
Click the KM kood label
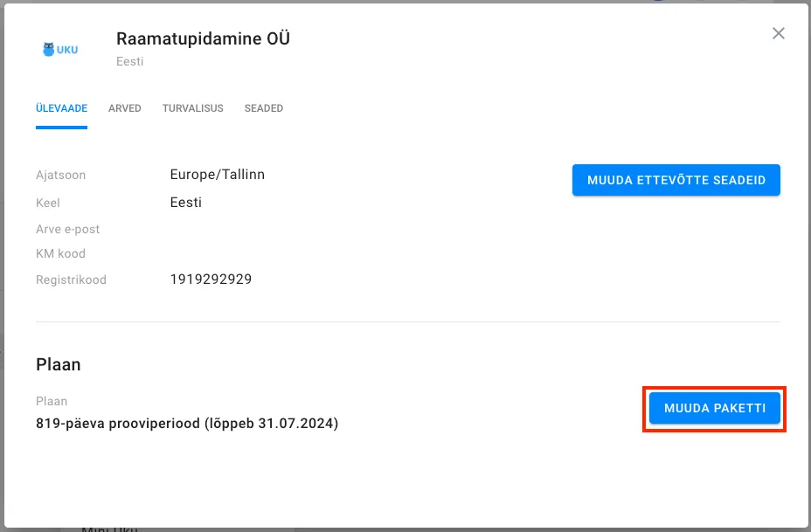click(x=60, y=253)
